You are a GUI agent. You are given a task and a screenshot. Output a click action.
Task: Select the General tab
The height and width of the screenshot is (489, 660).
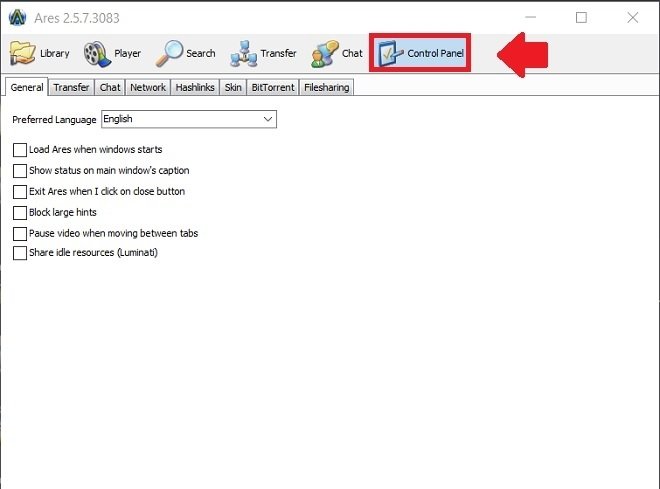click(x=27, y=87)
